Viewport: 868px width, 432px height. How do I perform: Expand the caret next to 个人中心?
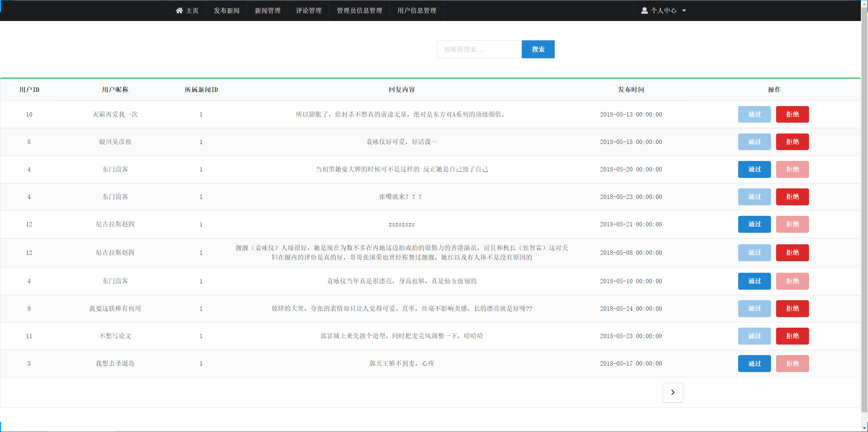coord(685,11)
